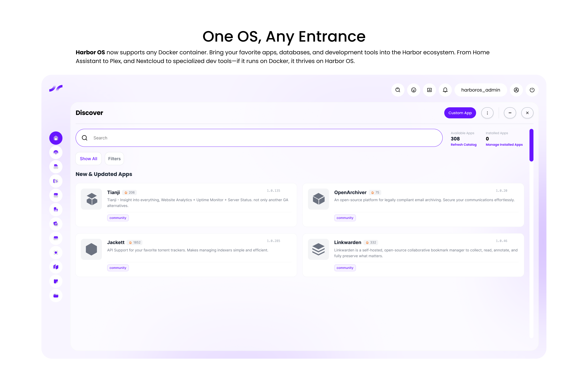Open the browser window icon in sidebar
588x369 pixels.
pos(56,296)
